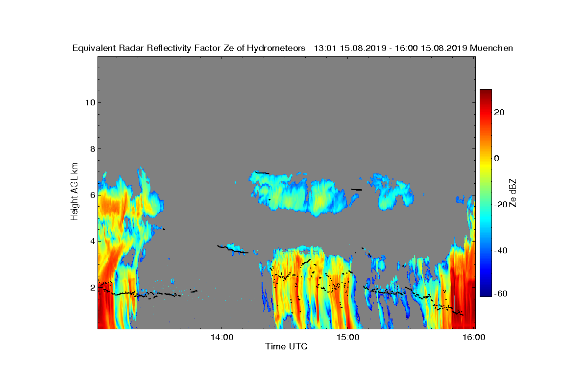Click the 16:00 time tick label
Screen dimensions: 588x392
(x=474, y=337)
